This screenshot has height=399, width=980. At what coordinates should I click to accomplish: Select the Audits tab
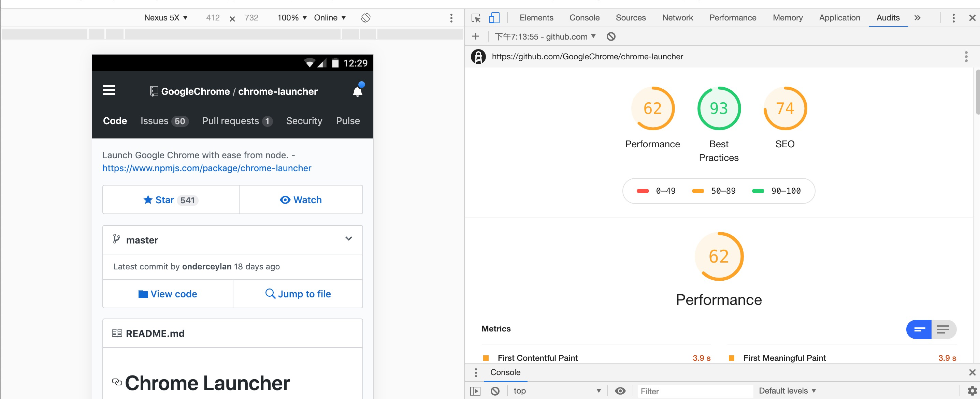click(x=888, y=18)
